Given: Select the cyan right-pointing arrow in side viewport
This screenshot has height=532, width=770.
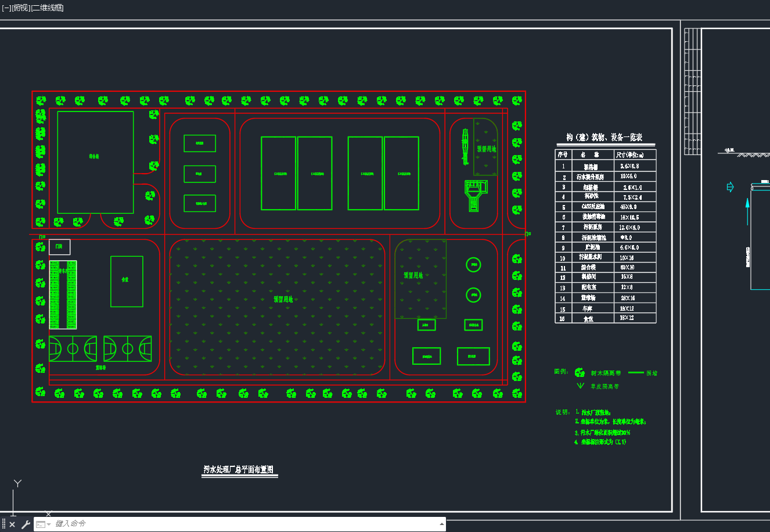Looking at the screenshot, I should (731, 187).
